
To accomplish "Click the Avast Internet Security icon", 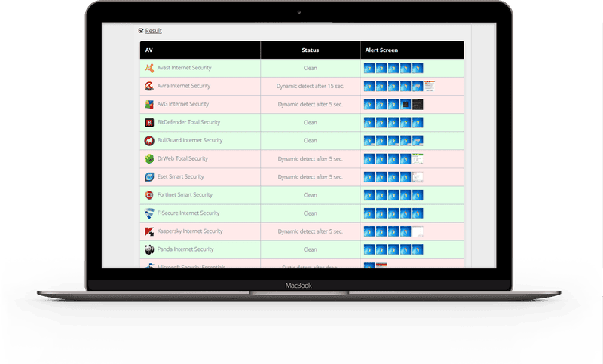I will (x=149, y=68).
